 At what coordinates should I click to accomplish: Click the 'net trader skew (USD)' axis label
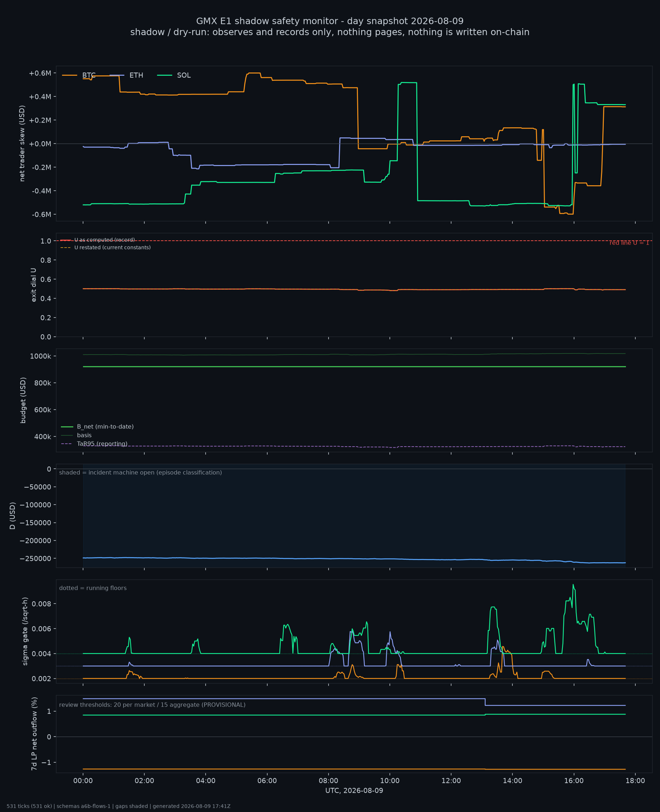tap(22, 143)
